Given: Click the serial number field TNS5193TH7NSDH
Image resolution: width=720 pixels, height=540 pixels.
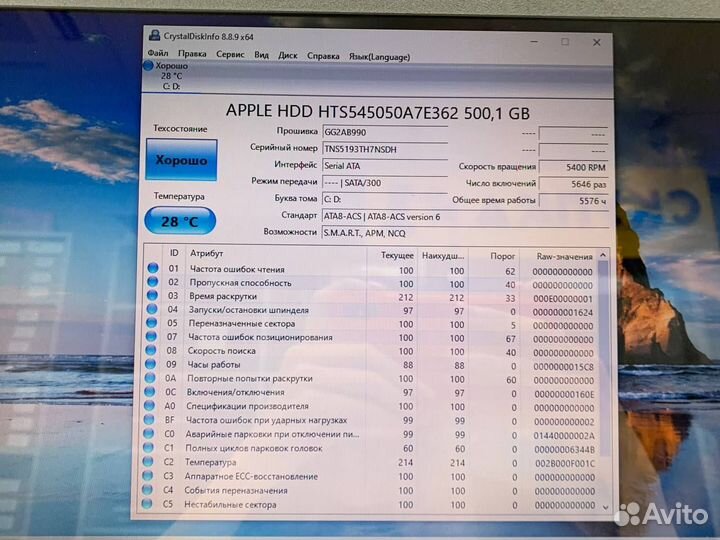Looking at the screenshot, I should tap(384, 149).
